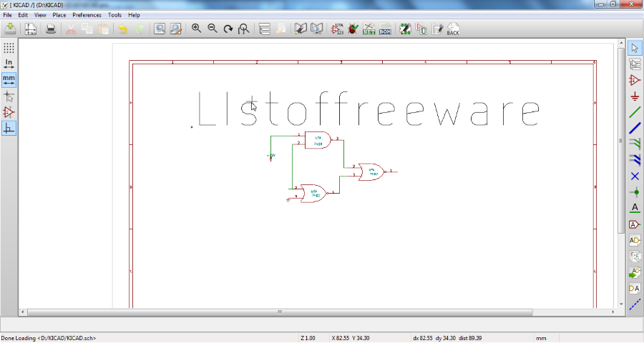Image resolution: width=644 pixels, height=343 pixels.
Task: Select the global label tool
Action: pyautogui.click(x=635, y=224)
